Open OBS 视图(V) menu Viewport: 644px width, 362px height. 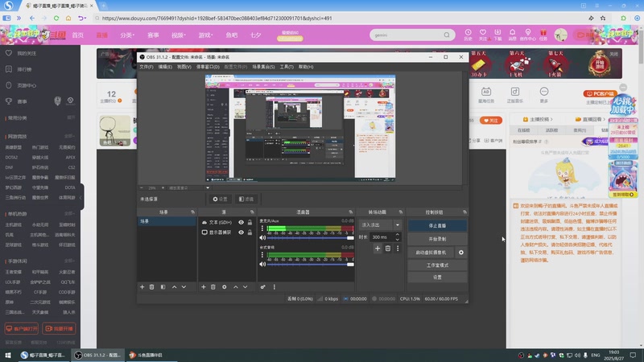(x=184, y=67)
